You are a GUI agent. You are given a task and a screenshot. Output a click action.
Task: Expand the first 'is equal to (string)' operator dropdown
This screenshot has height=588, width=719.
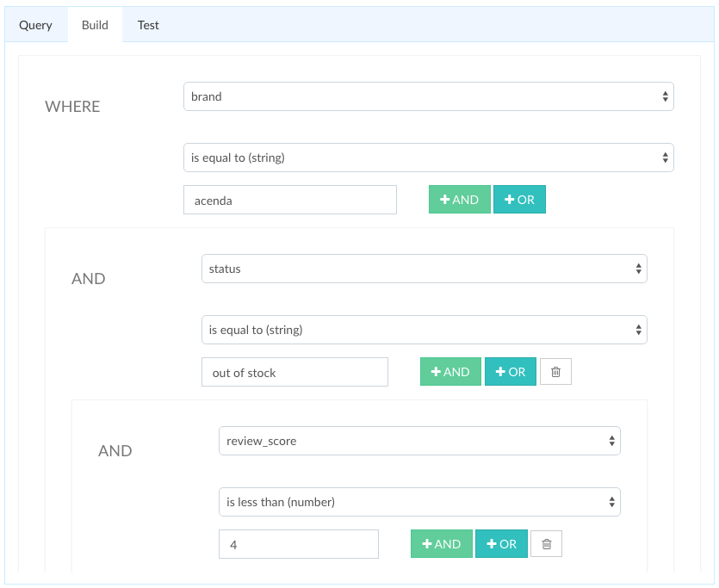coord(428,158)
